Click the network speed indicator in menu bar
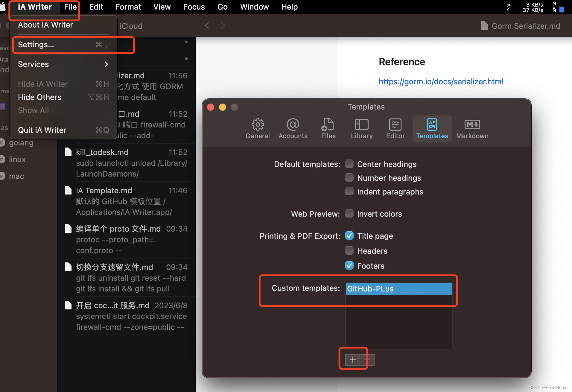This screenshot has width=572, height=392. click(x=533, y=7)
